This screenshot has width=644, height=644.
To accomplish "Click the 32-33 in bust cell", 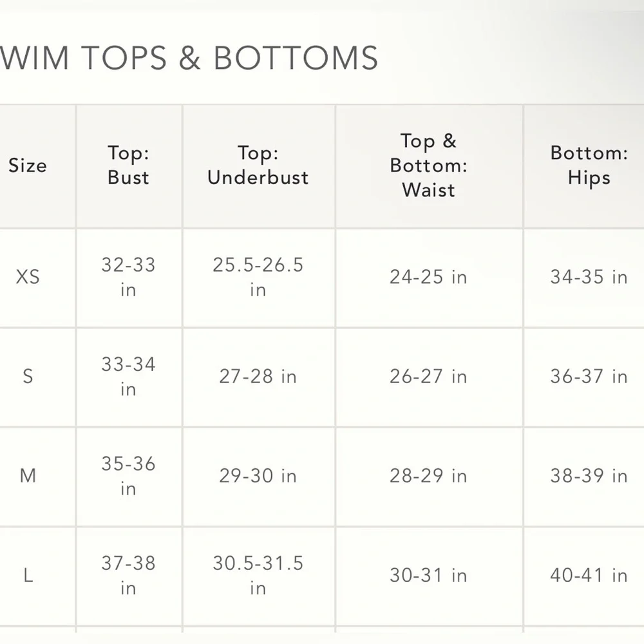I will (129, 277).
